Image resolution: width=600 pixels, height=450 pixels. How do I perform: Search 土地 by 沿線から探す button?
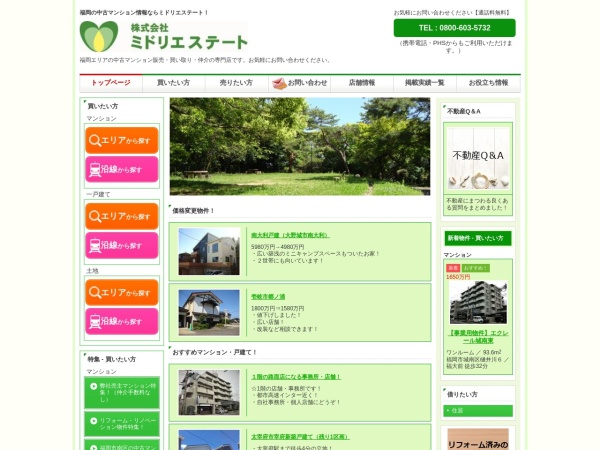pyautogui.click(x=122, y=321)
